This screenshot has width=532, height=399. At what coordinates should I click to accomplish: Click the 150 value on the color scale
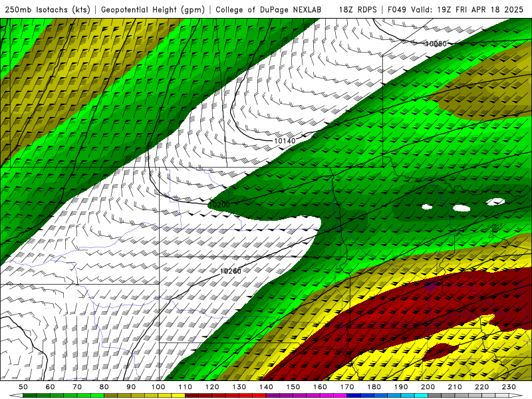point(293,387)
